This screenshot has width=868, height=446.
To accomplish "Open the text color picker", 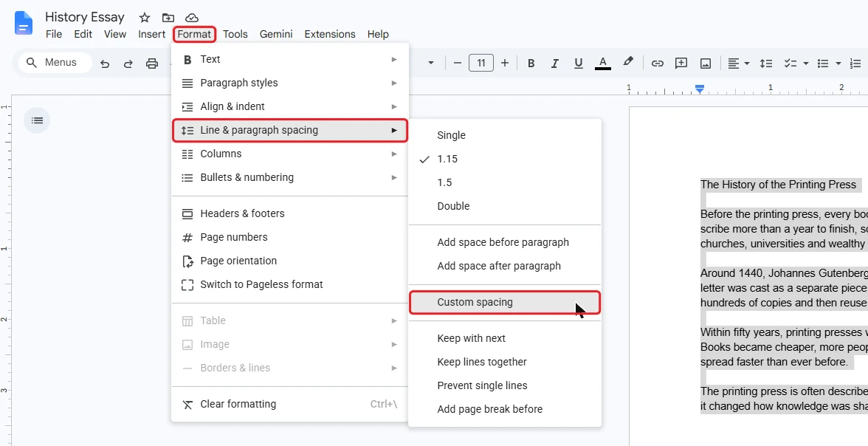I will 603,64.
